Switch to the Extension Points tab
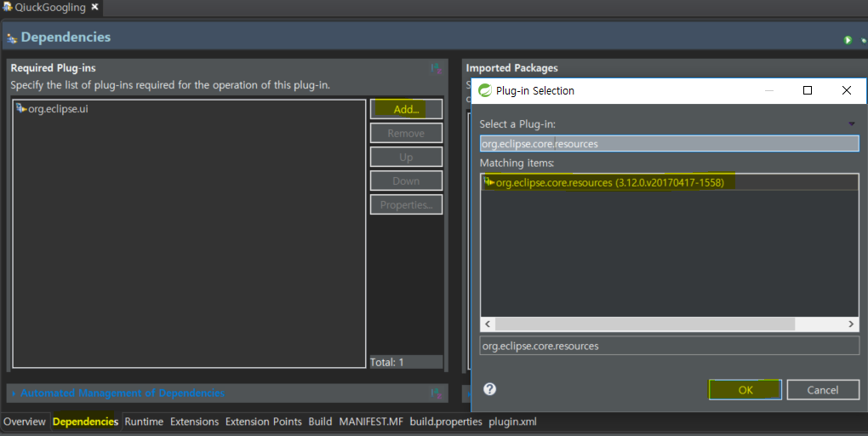868x436 pixels. 264,422
